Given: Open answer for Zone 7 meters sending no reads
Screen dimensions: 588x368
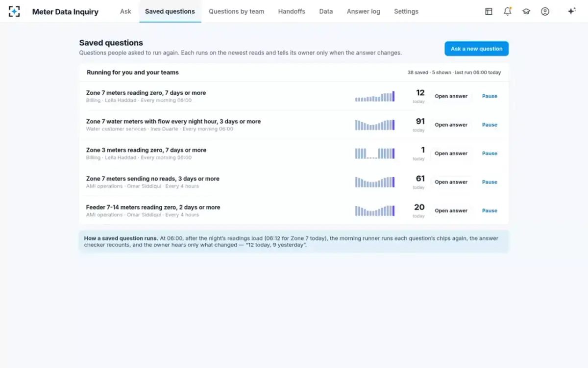Looking at the screenshot, I should pos(451,182).
